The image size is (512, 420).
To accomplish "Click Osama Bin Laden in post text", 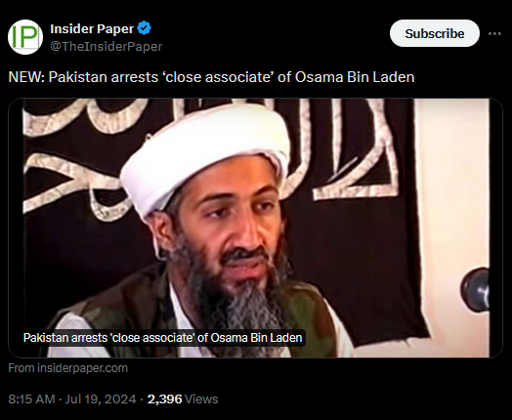I will 355,77.
